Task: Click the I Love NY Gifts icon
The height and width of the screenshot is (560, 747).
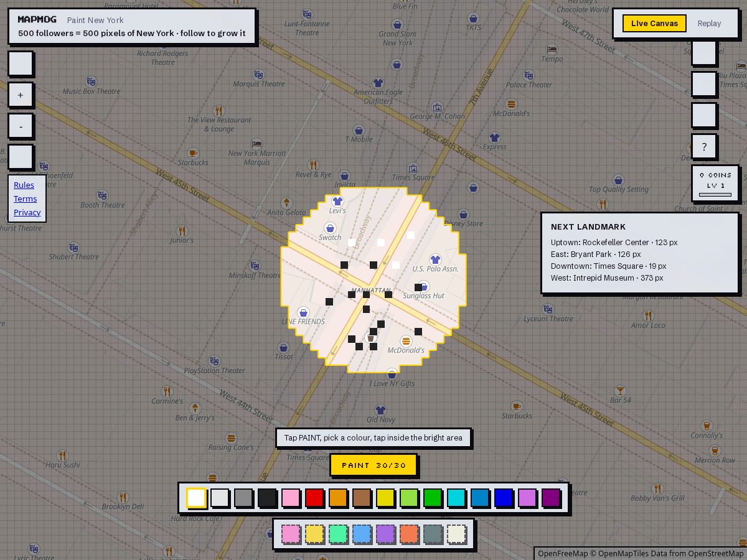Action: click(392, 374)
